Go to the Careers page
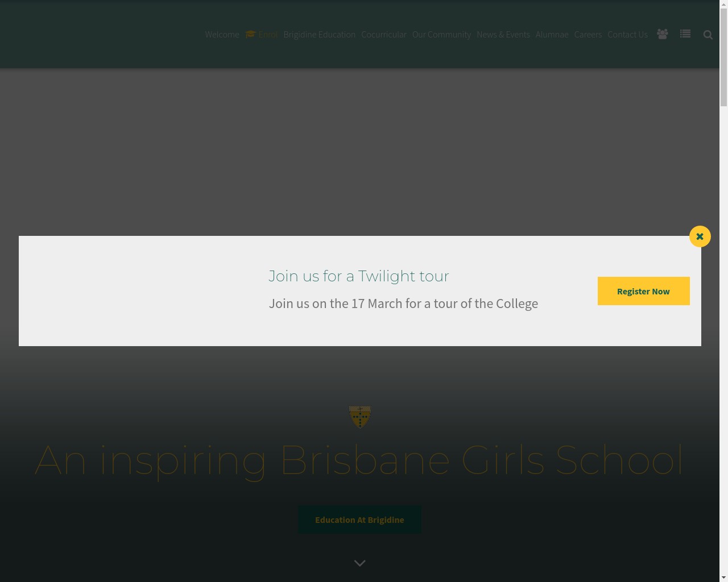 click(x=588, y=35)
